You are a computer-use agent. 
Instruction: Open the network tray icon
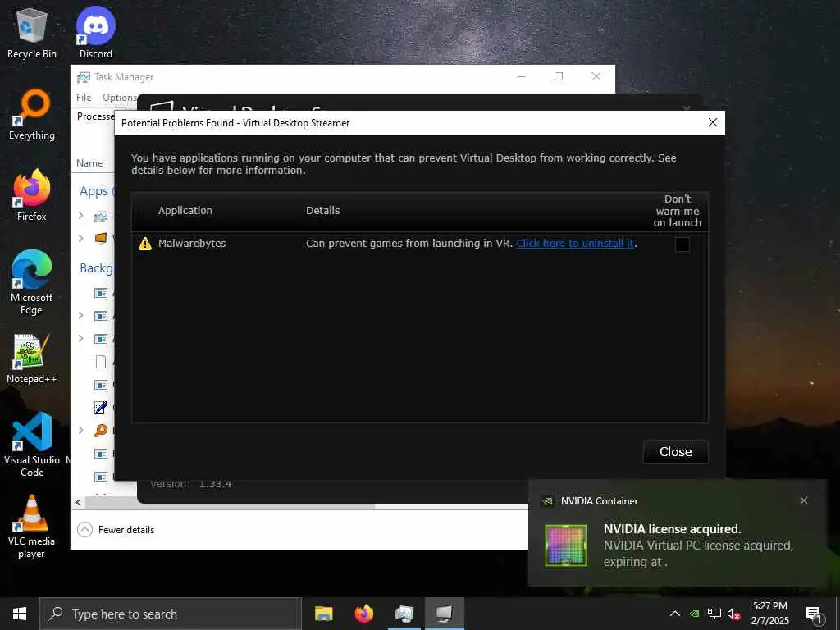coord(714,614)
